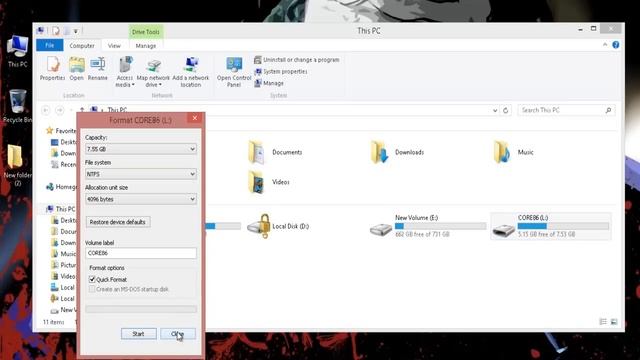Click the forward navigation arrow

click(60, 110)
